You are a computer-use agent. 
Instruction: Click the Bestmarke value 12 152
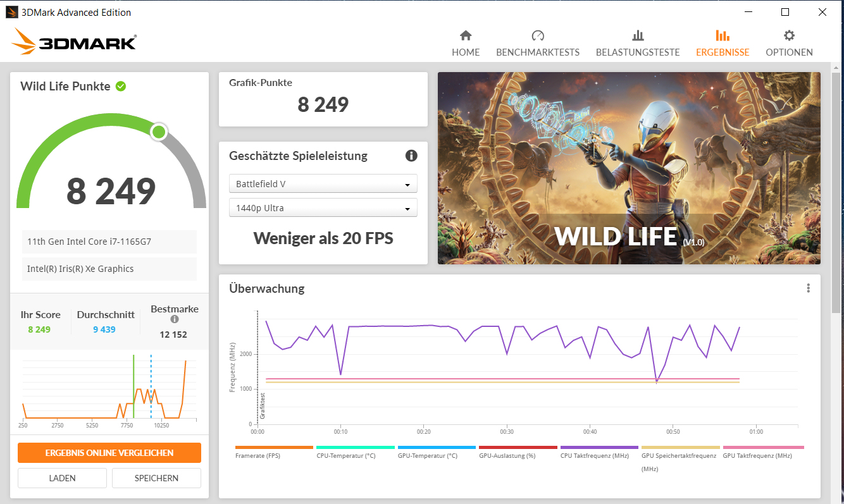pyautogui.click(x=173, y=335)
